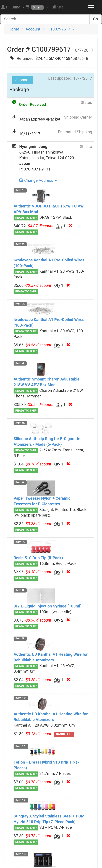Remove Teflon Brass Drip Tip with red X
Image resolution: width=102 pixels, height=868 pixels.
click(68, 782)
